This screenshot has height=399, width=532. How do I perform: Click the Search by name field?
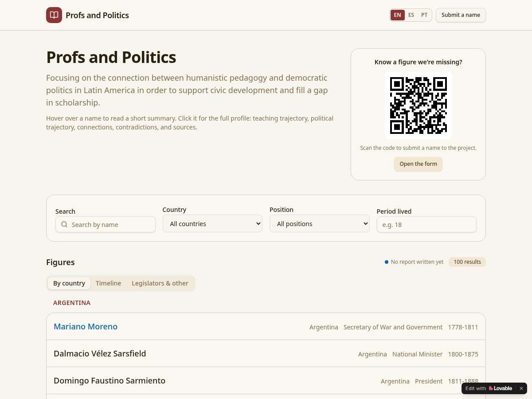106,224
